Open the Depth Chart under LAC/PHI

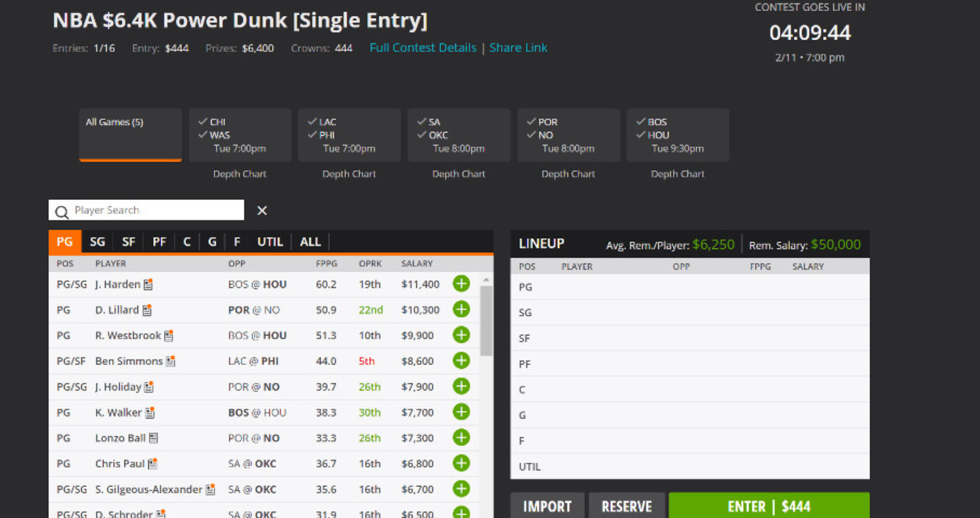pyautogui.click(x=349, y=174)
